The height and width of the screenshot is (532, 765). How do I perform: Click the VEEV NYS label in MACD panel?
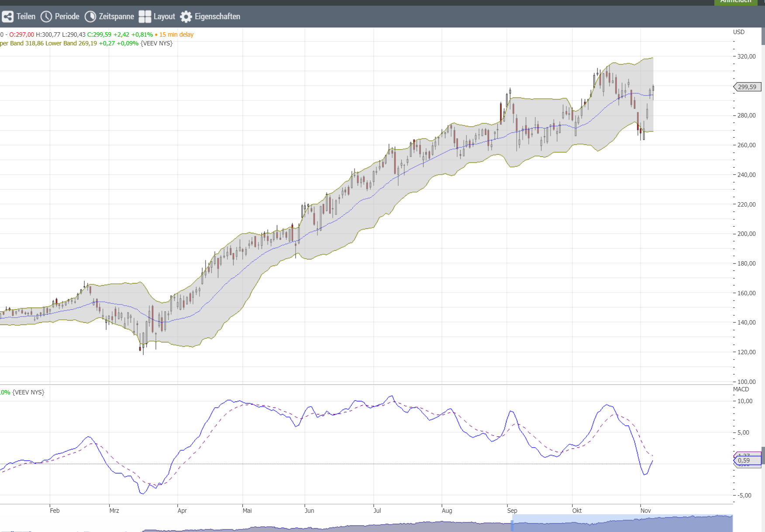(28, 392)
